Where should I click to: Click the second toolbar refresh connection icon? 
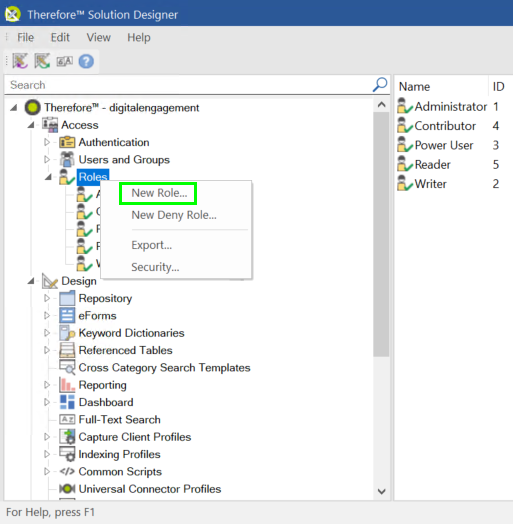pos(42,61)
